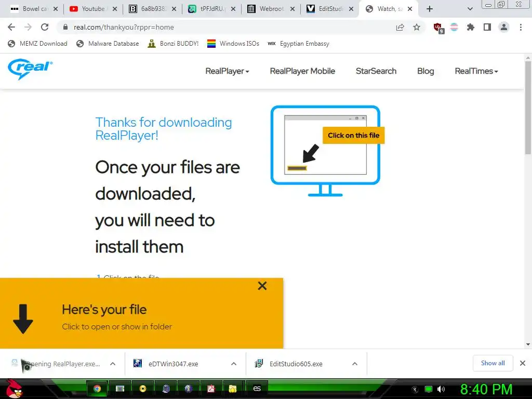Share this page via share icon

(x=400, y=27)
